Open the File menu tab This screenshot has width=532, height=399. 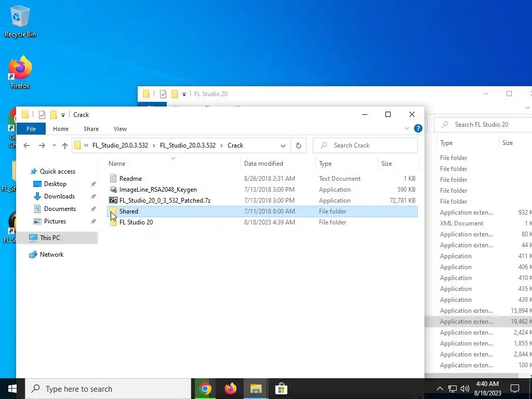pyautogui.click(x=31, y=129)
